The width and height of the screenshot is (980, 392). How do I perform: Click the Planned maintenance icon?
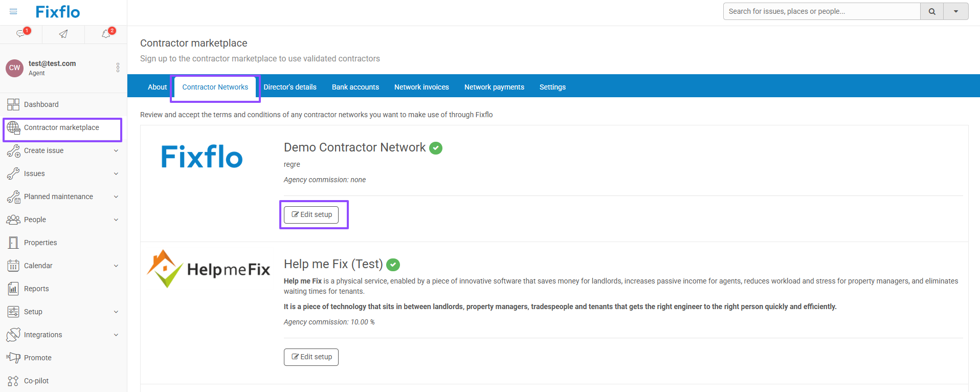(13, 197)
